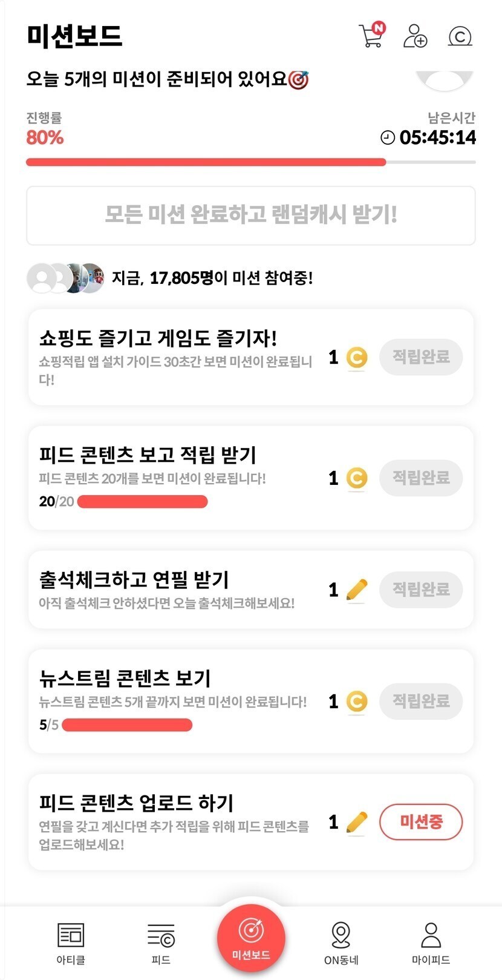Open the coin cash icon in header
This screenshot has width=502, height=980.
pyautogui.click(x=460, y=36)
